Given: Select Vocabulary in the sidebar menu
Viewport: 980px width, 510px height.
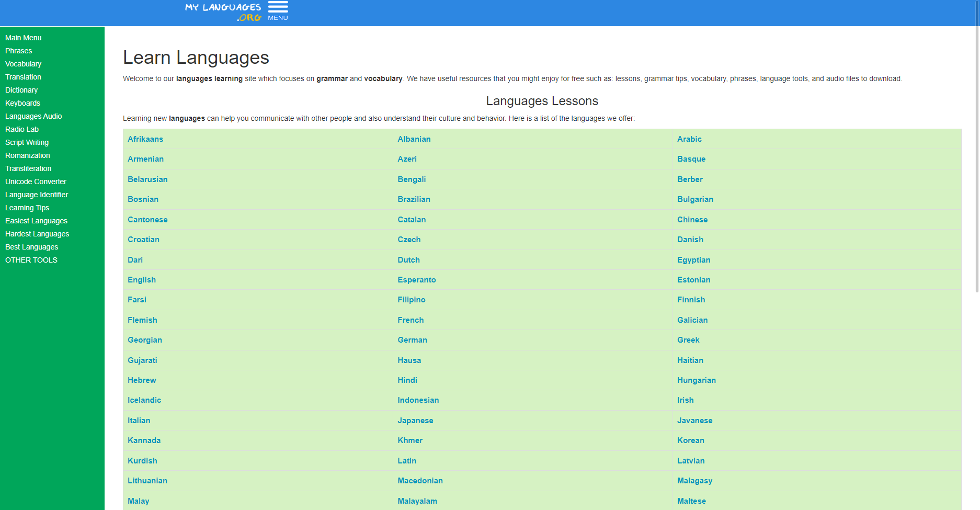Looking at the screenshot, I should 23,64.
